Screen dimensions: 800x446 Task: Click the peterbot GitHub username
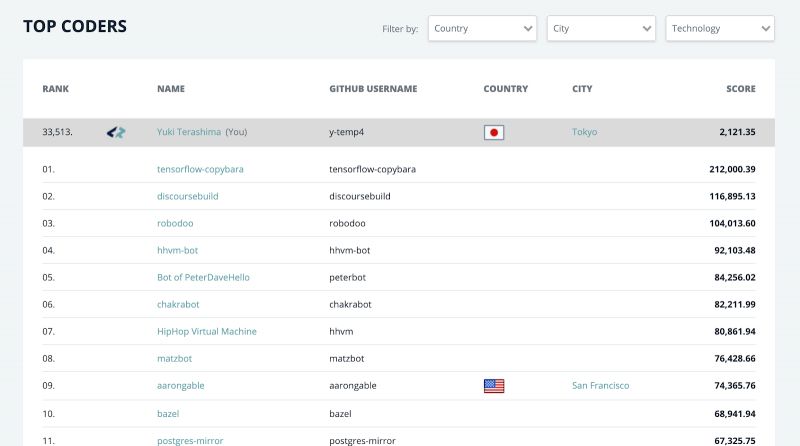pyautogui.click(x=347, y=278)
